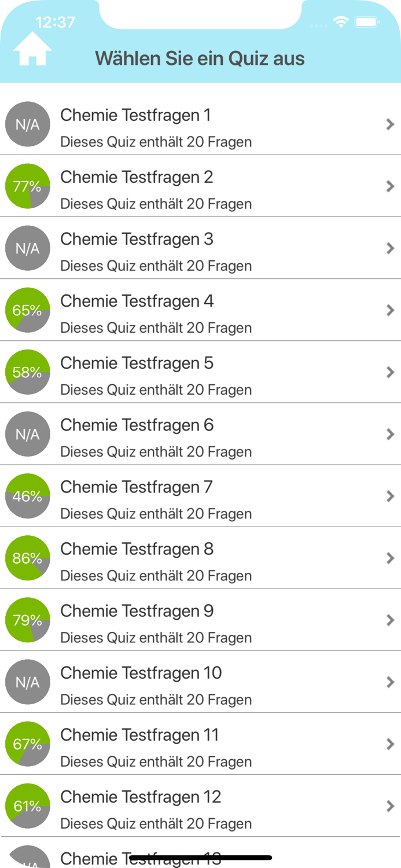Click the 58% score circle for Chemie Testfragen 5

coord(27,372)
